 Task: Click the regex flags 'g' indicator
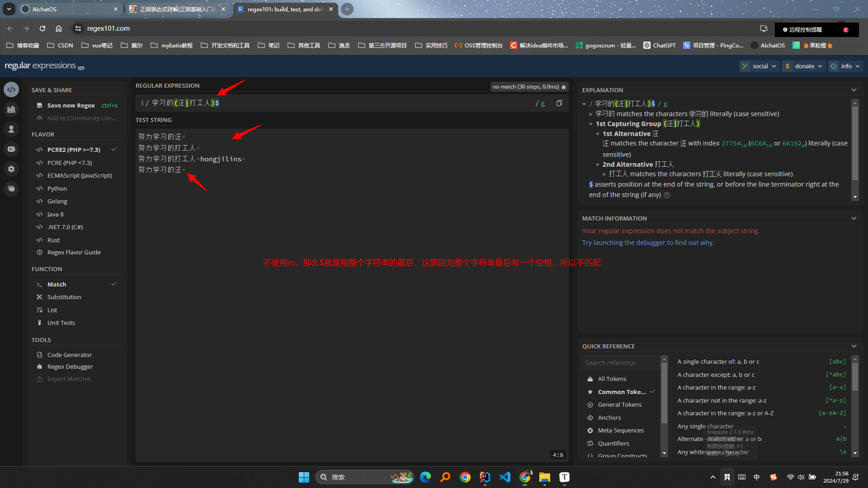[x=542, y=103]
